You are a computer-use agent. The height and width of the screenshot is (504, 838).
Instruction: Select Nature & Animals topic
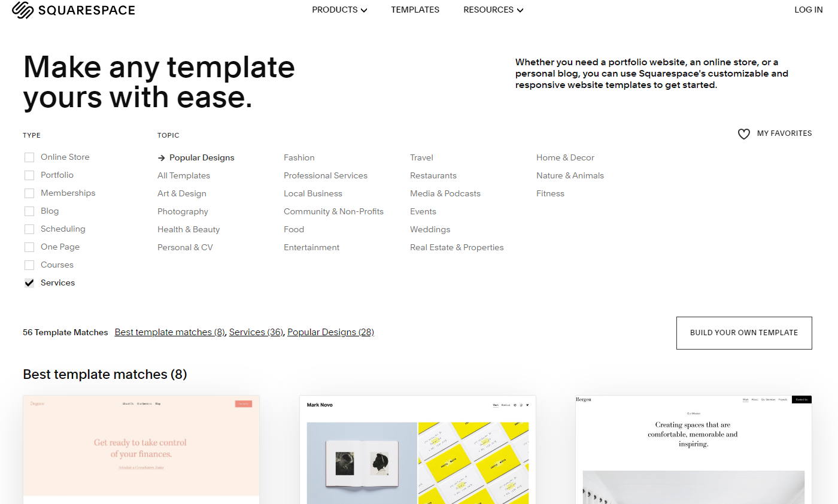(x=570, y=175)
